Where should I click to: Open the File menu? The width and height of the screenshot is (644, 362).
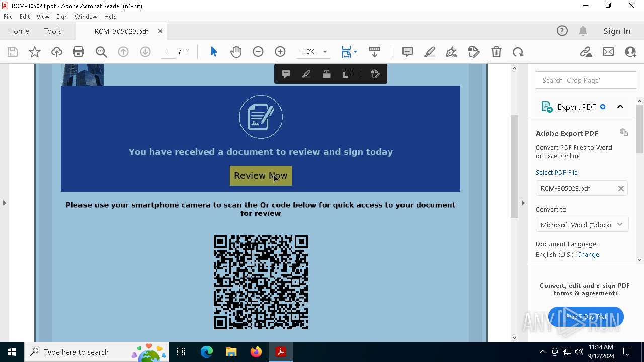[x=8, y=17]
